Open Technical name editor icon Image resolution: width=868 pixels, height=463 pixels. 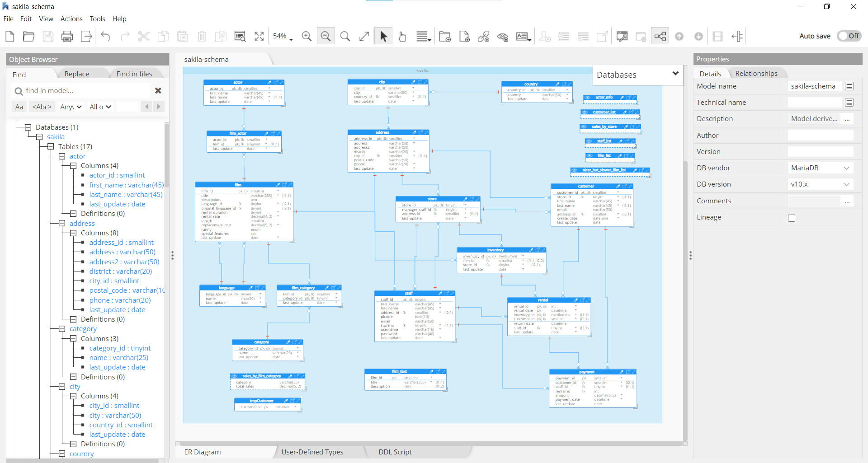pos(849,103)
